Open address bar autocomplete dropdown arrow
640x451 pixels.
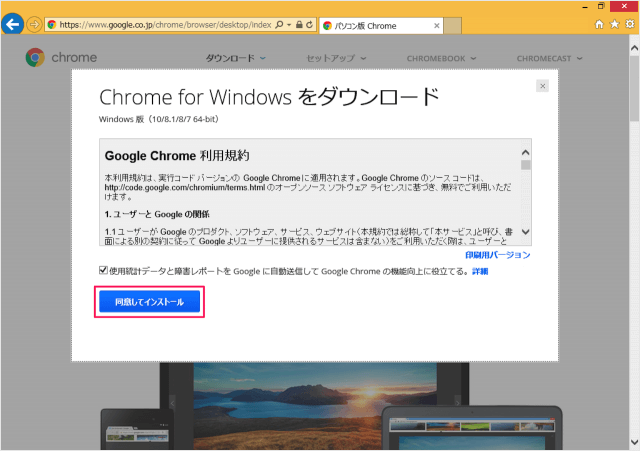tap(289, 25)
